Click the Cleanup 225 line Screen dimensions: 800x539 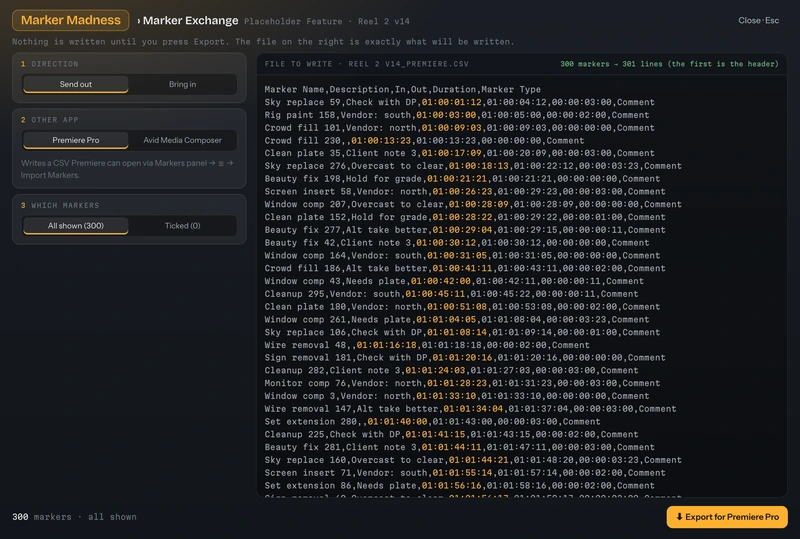(451, 434)
